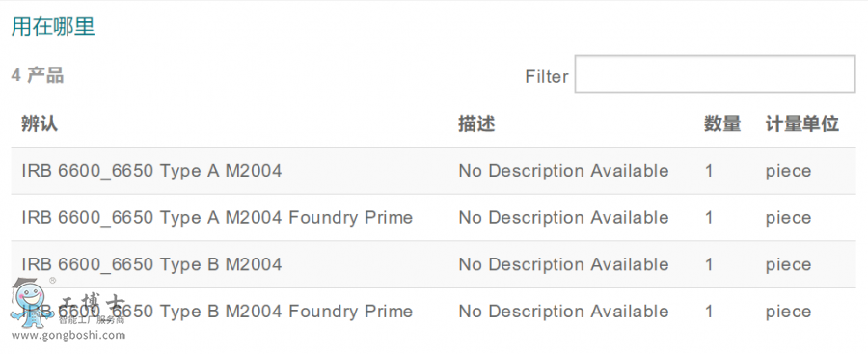Sort by the 描述 column header

[476, 124]
